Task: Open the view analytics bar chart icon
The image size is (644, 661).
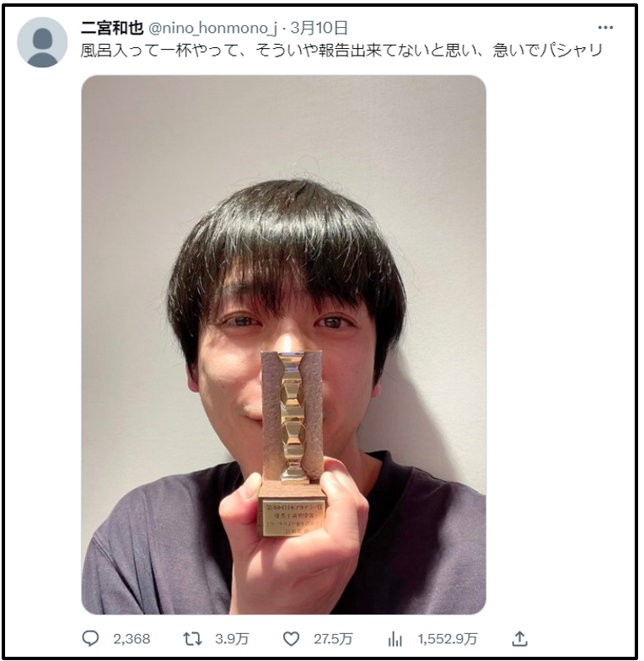Action: (394, 639)
